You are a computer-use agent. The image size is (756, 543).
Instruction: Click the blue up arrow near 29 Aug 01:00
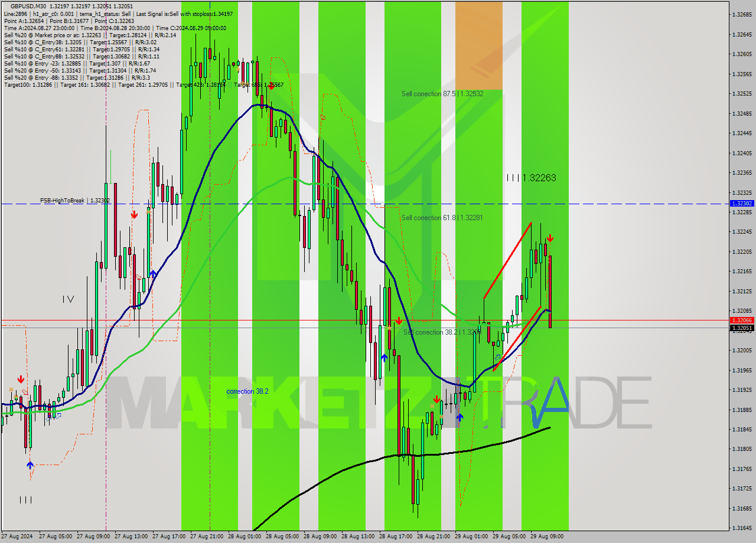(460, 418)
